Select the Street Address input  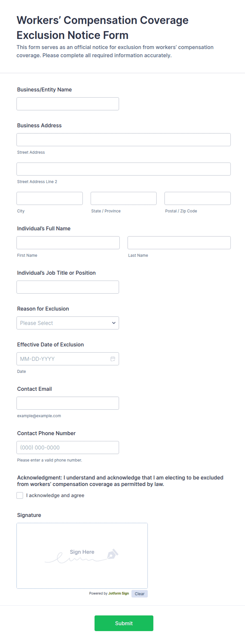click(x=124, y=140)
